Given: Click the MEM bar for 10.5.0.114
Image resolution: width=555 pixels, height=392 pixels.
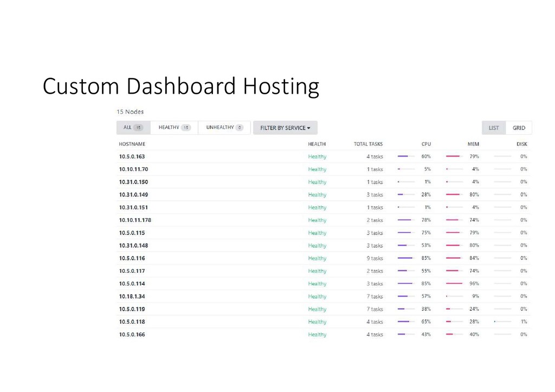Looking at the screenshot, I should point(455,284).
